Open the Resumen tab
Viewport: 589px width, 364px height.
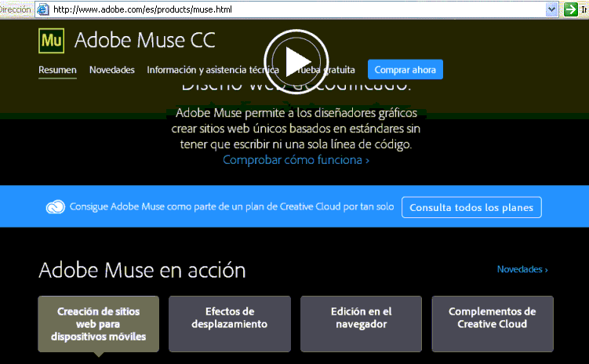[57, 70]
